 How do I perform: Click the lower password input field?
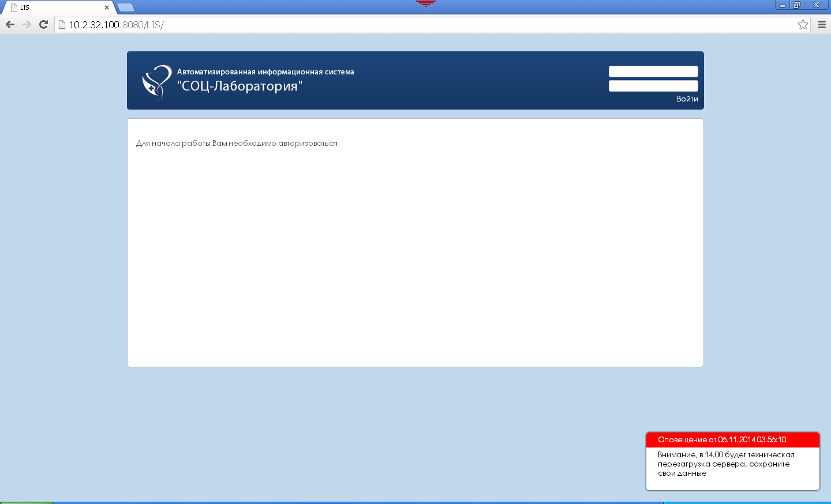point(653,86)
